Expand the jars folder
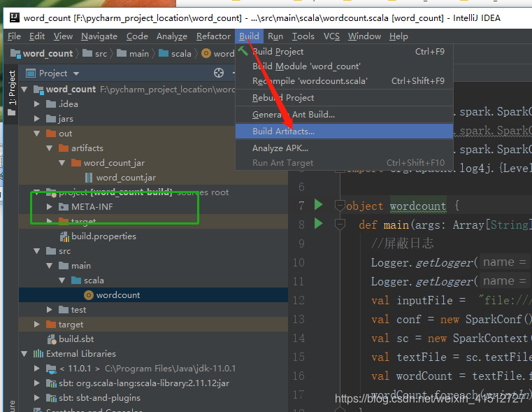This screenshot has width=532, height=412. click(36, 119)
